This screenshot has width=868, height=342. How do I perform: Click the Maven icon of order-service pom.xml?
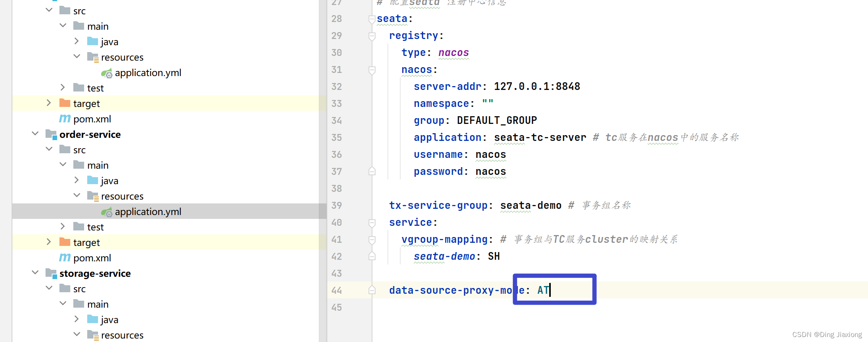tap(65, 257)
